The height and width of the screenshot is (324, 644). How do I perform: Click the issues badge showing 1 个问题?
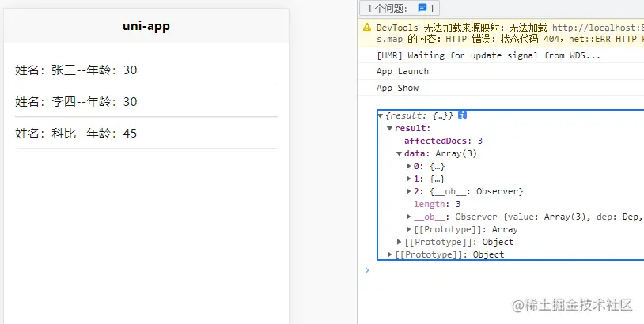400,8
